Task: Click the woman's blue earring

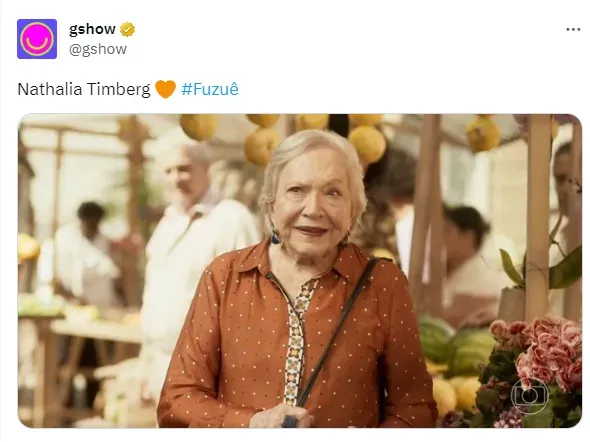Action: pos(275,237)
